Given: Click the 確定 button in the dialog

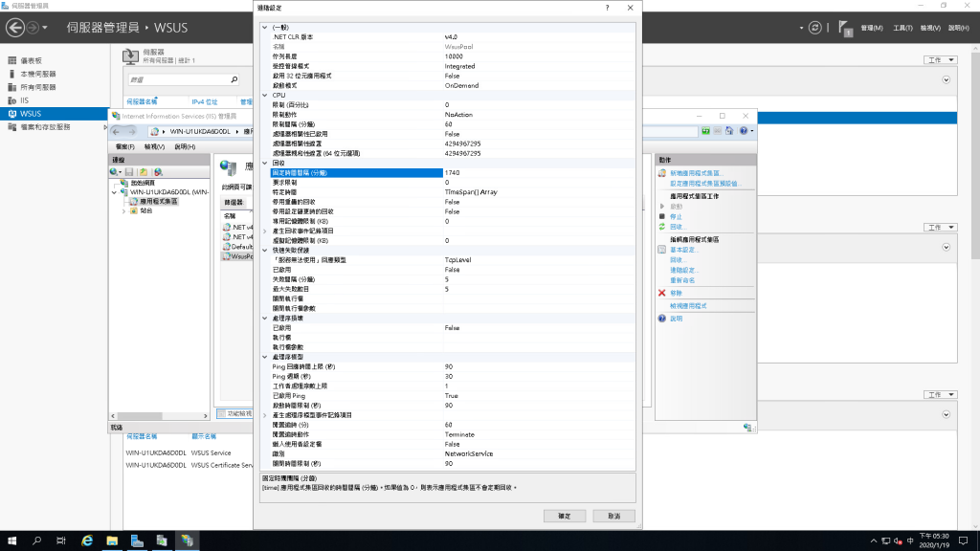Looking at the screenshot, I should tap(564, 516).
